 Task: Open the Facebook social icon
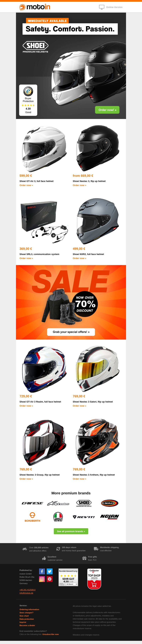point(42,571)
